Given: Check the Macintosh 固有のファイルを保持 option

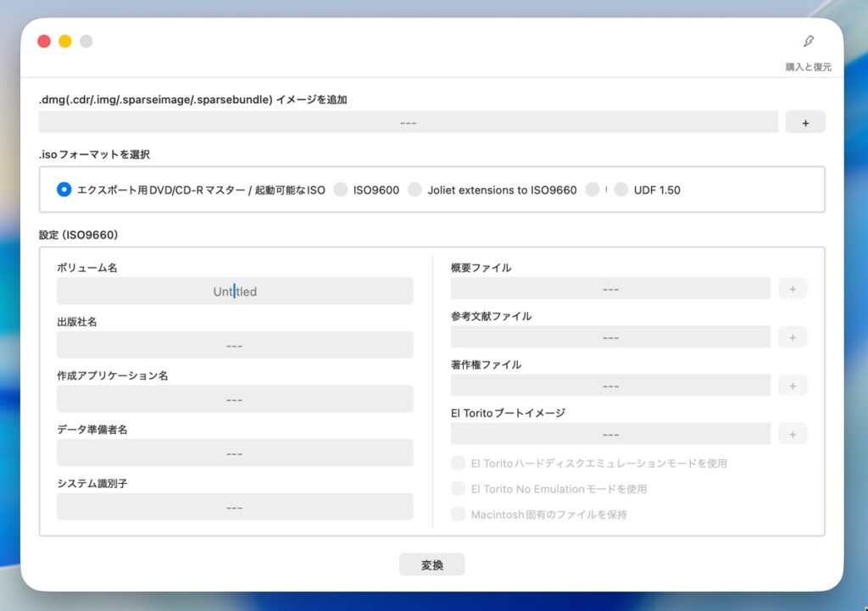Looking at the screenshot, I should (x=459, y=514).
